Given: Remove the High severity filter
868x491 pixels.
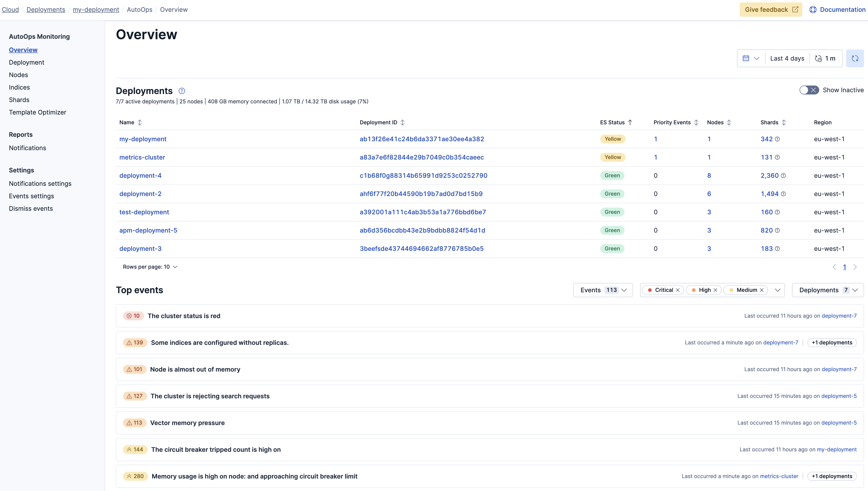Looking at the screenshot, I should click(x=715, y=290).
